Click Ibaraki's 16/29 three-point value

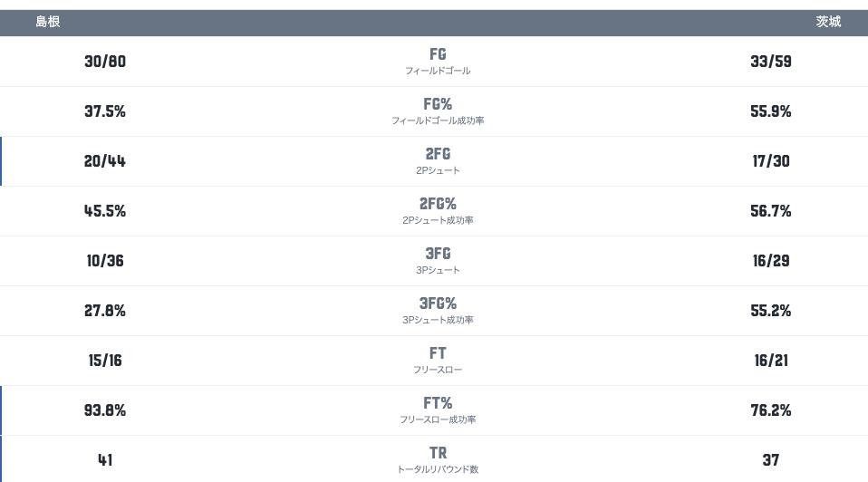coord(770,260)
